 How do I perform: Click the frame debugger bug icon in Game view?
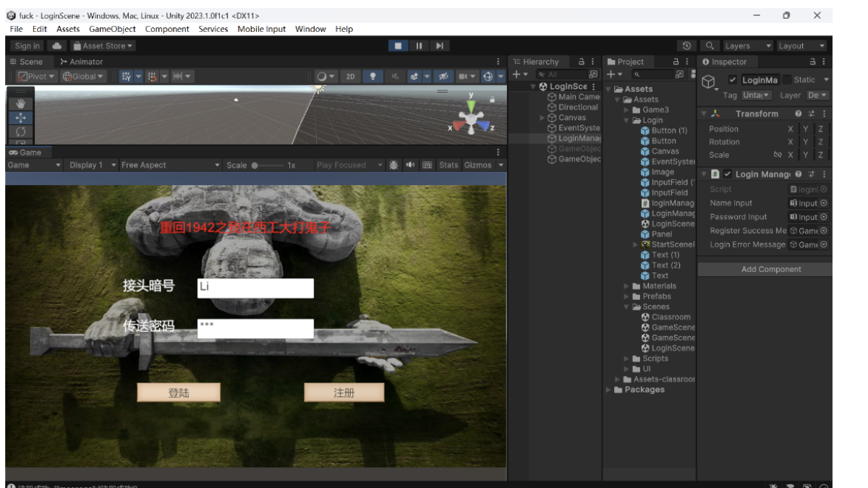tap(393, 165)
